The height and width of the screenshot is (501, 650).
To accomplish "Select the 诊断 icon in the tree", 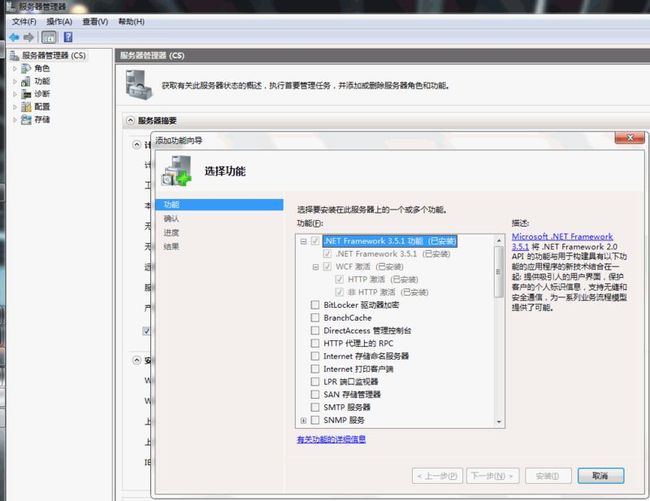I will pos(26,94).
